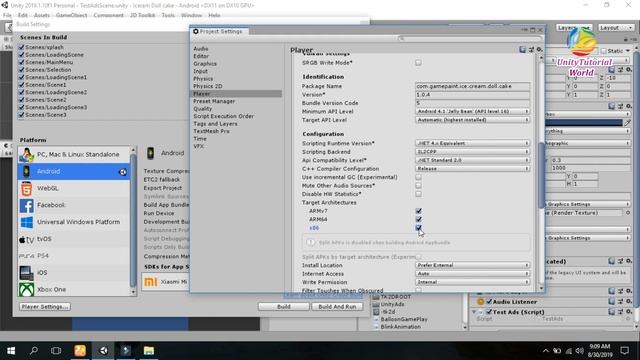Open Task View on taskbar
The width and height of the screenshot is (640, 360).
point(56,351)
